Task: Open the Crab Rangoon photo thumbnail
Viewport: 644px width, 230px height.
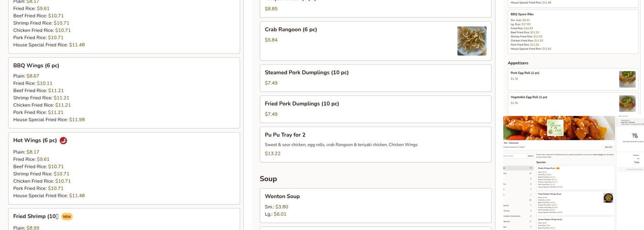Action: point(471,41)
